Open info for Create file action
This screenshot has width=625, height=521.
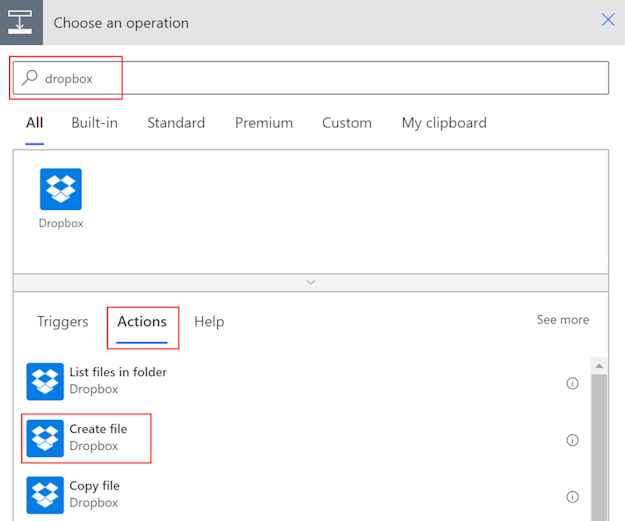click(x=572, y=440)
